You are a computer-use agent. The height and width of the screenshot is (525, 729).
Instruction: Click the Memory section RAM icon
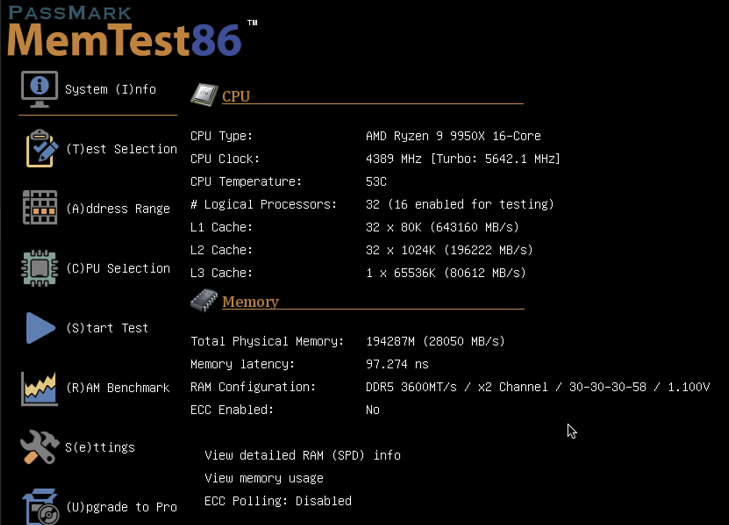(x=204, y=300)
